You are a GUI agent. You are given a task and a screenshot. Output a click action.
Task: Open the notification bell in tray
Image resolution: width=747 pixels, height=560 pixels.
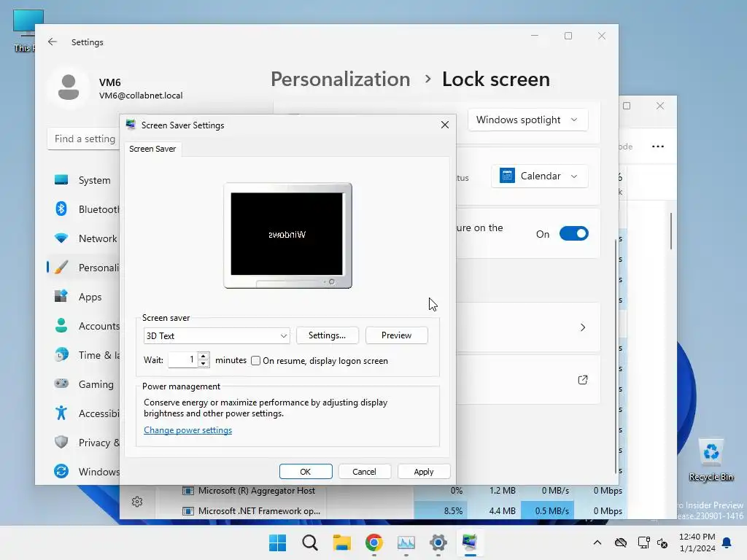(x=727, y=542)
